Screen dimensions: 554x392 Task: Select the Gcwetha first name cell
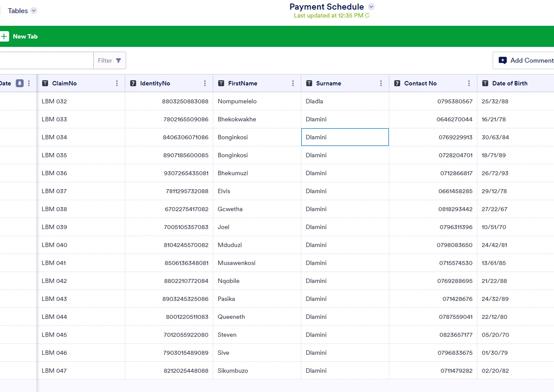257,209
